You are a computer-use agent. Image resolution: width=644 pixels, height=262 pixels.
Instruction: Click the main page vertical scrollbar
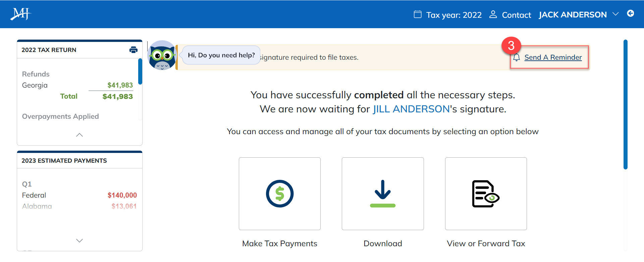tap(625, 104)
